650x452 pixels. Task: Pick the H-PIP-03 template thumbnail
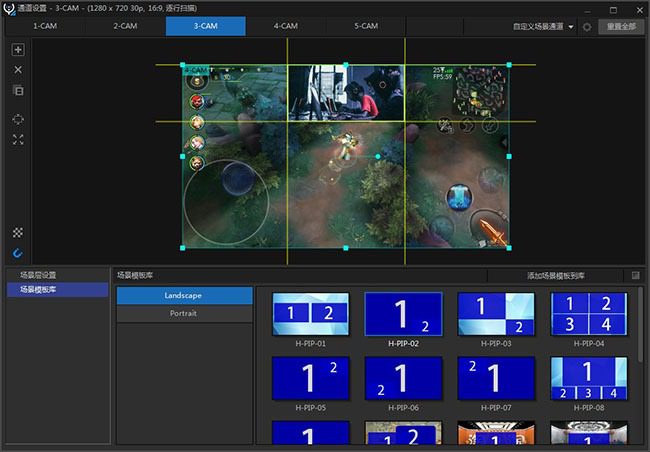[x=496, y=314]
